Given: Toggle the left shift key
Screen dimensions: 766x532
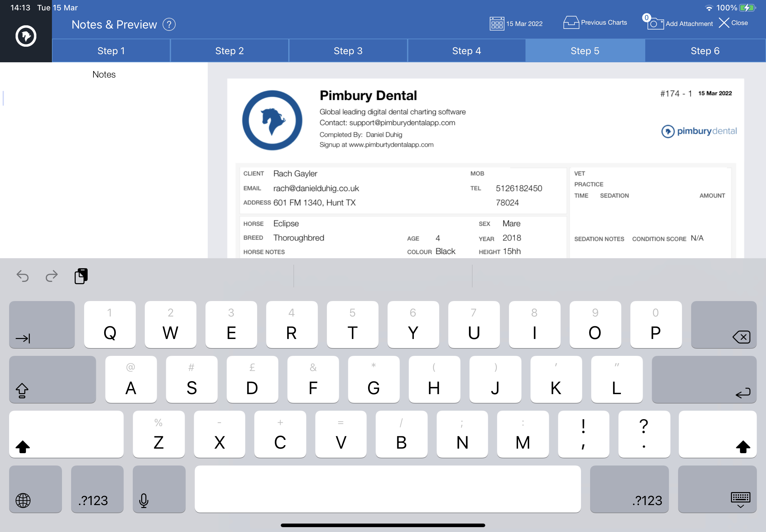Looking at the screenshot, I should (66, 434).
